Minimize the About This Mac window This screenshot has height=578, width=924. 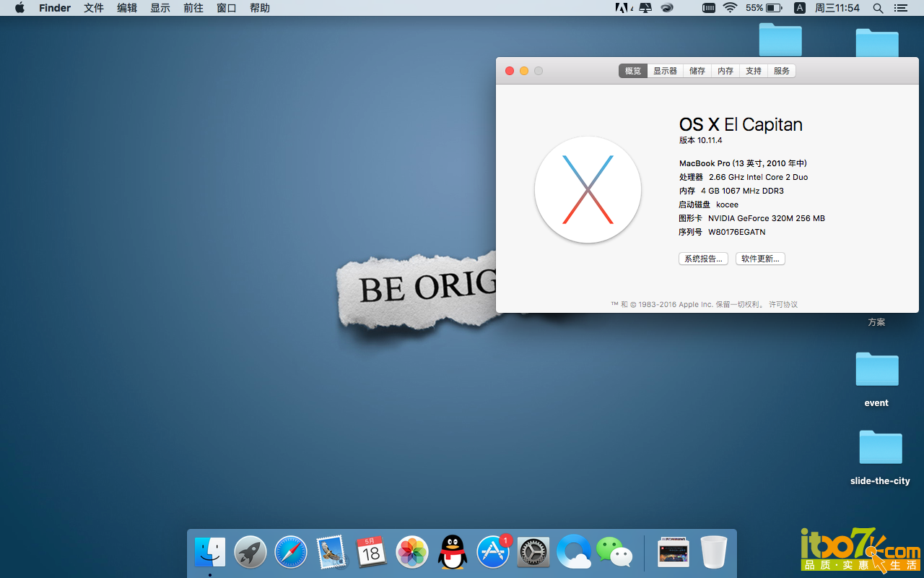524,71
